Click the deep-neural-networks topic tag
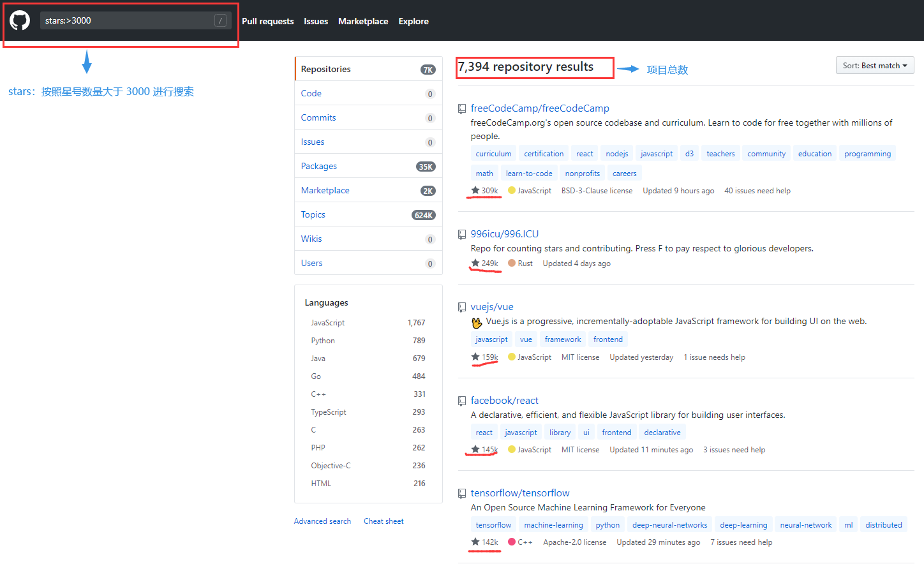 pyautogui.click(x=670, y=525)
